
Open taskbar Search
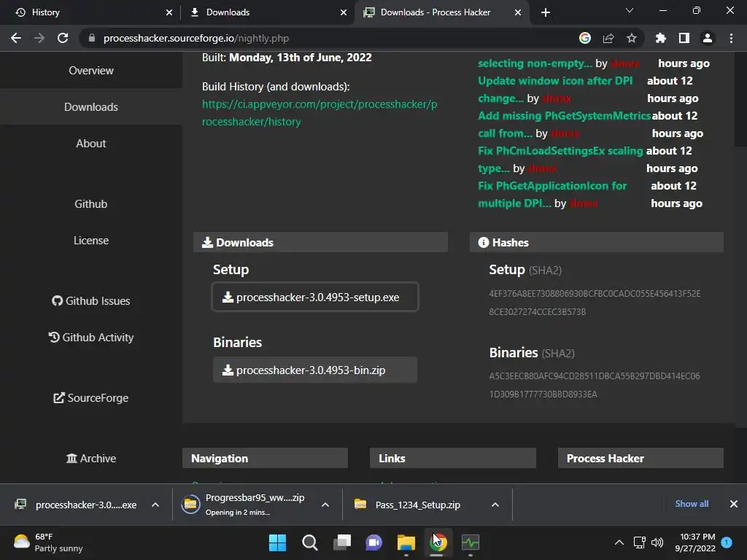point(309,542)
